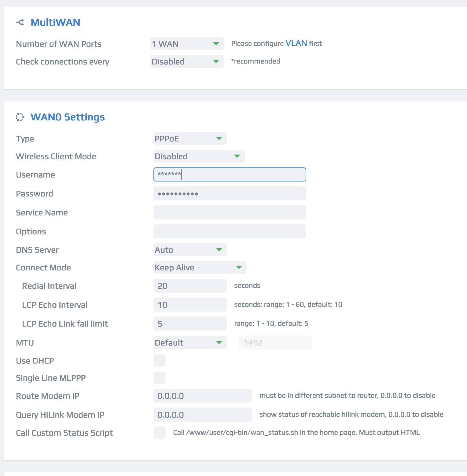Click the Route Modem IP field
467x476 pixels.
(x=202, y=396)
